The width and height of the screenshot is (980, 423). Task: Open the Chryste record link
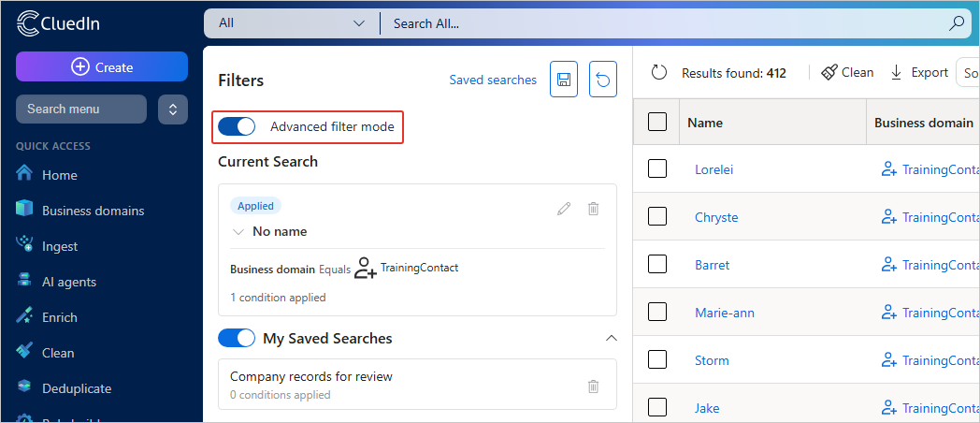coord(716,217)
